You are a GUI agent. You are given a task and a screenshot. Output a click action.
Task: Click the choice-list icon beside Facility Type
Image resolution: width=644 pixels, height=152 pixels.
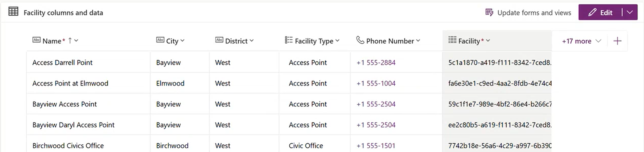(289, 40)
